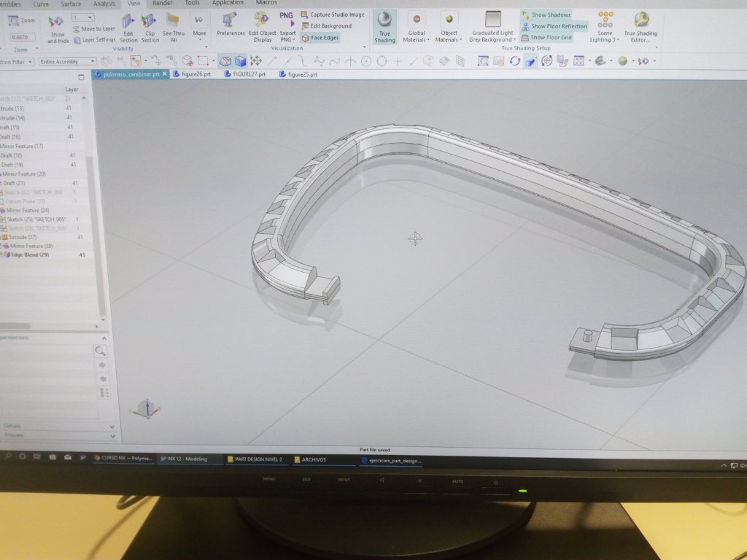Open Graduated Light Grey Background dropdown
This screenshot has height=560, width=747.
pyautogui.click(x=492, y=28)
